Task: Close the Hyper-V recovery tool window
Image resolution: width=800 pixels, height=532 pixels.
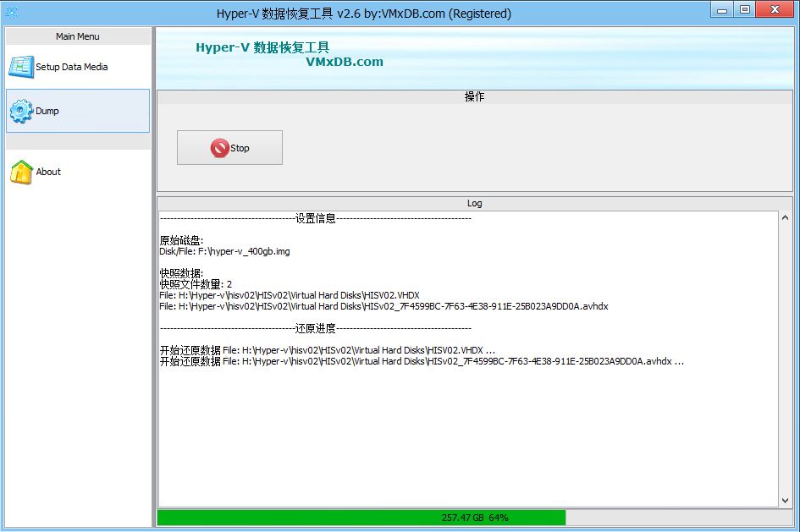Action: (775, 9)
